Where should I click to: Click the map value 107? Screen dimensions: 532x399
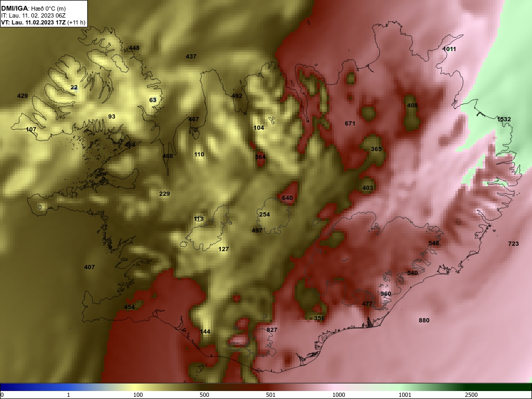coord(31,130)
